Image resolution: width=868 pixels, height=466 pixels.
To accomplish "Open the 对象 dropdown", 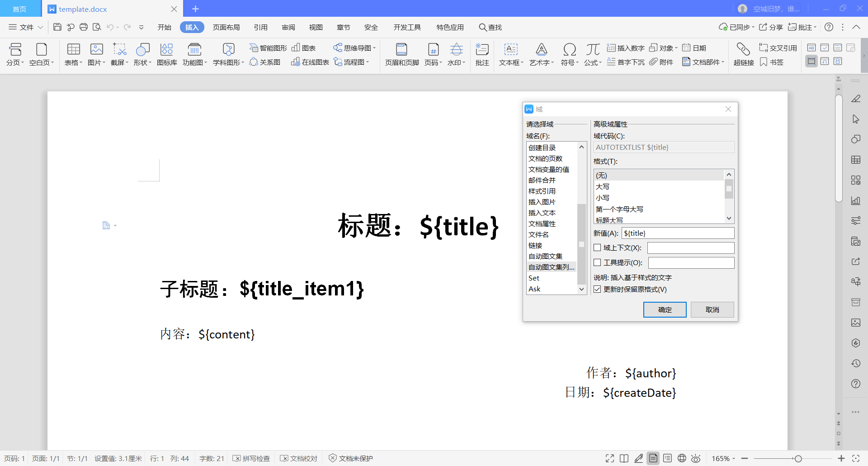I will [x=676, y=48].
